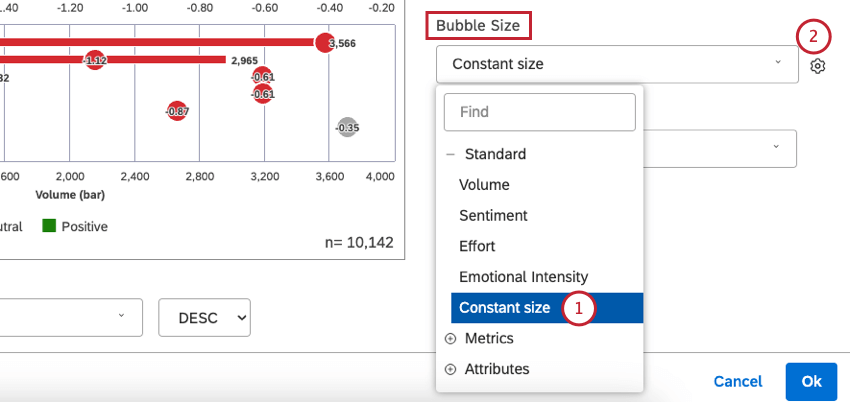The image size is (850, 402).
Task: Collapse the Standard group
Action: 450,155
